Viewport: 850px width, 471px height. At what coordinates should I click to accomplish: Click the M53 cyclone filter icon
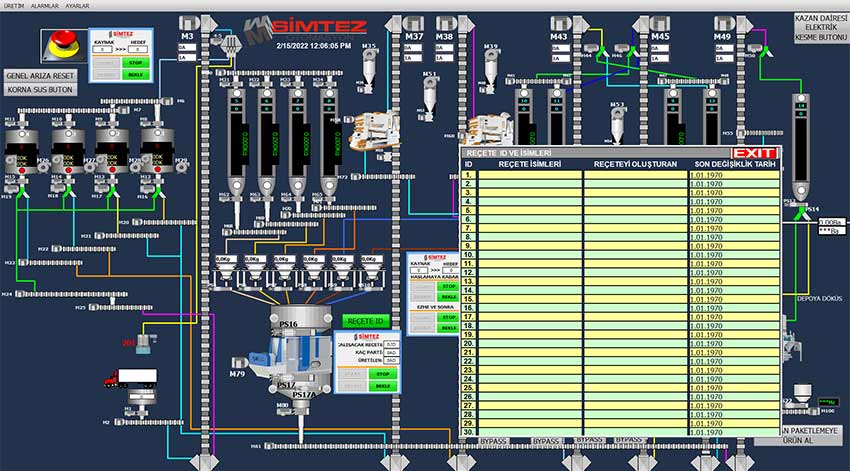[x=617, y=125]
